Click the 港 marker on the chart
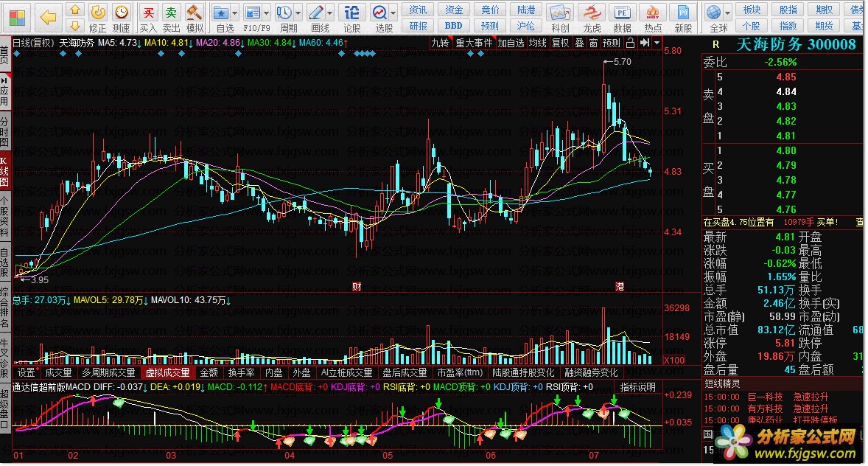868x466 pixels. (x=620, y=287)
